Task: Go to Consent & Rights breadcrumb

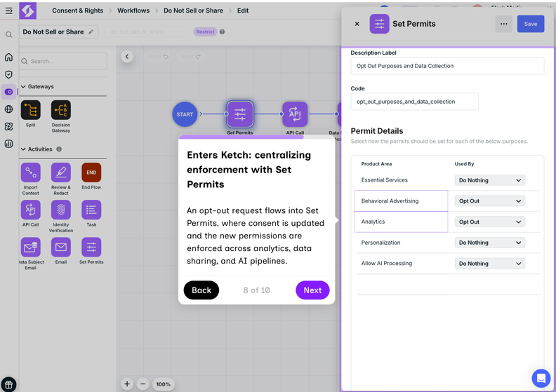Action: [78, 11]
